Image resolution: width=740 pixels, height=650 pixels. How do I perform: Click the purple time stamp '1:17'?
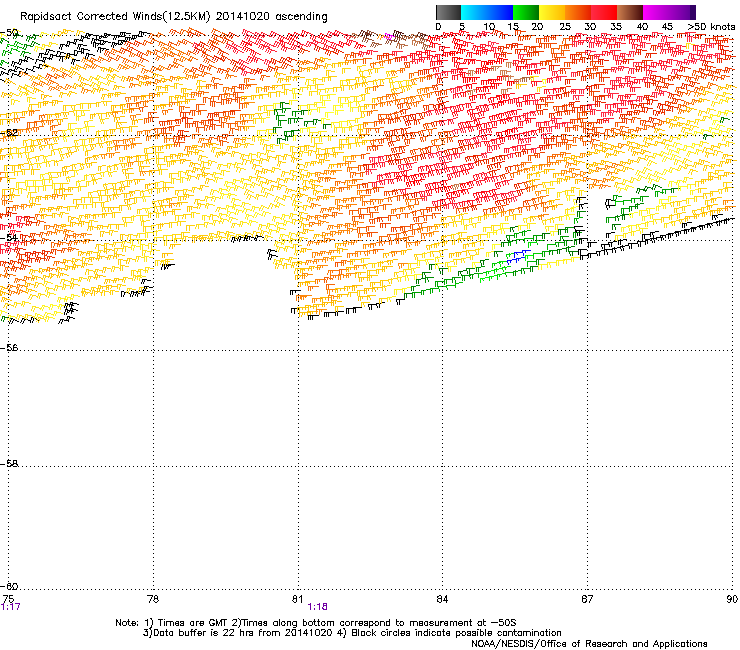(x=10, y=607)
